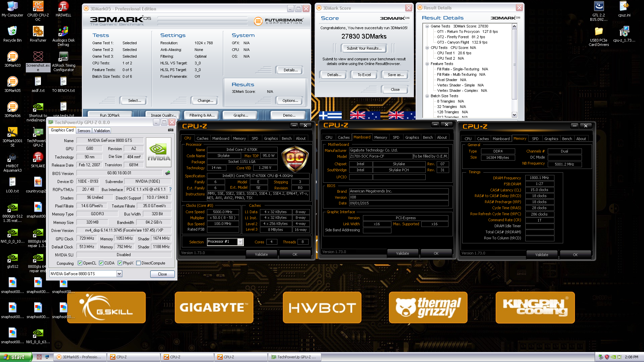The width and height of the screenshot is (644, 362).
Task: Click the GPU-Z BIOS save icon
Action: coord(168,173)
